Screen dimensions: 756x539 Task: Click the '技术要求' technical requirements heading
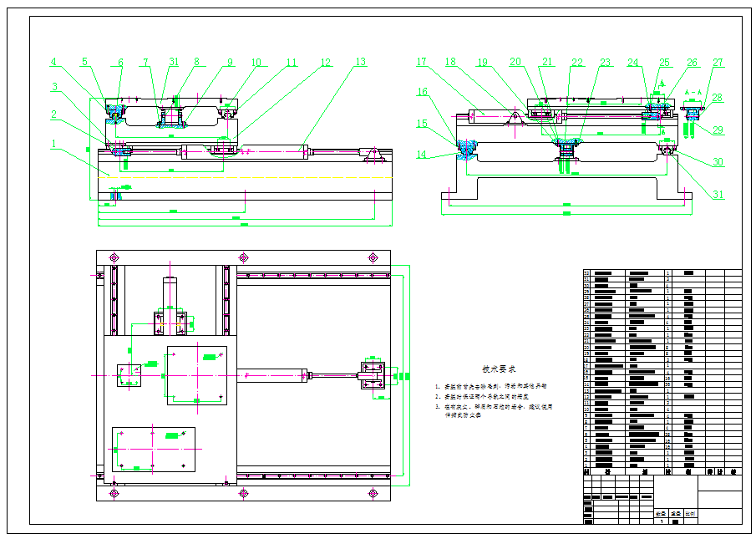[499, 369]
